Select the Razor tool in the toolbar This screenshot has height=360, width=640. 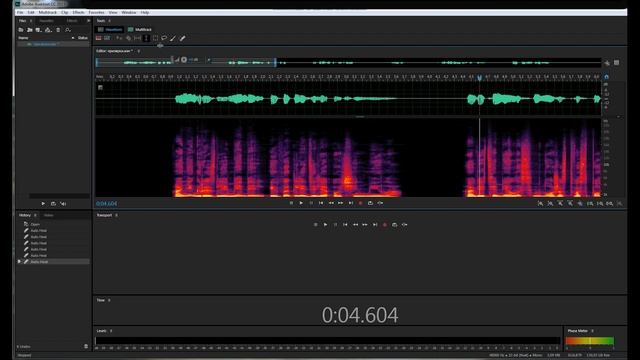[128, 38]
